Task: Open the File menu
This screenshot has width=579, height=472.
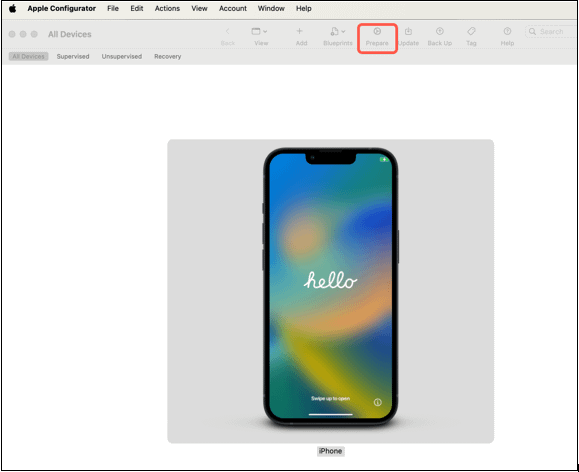Action: [x=113, y=8]
